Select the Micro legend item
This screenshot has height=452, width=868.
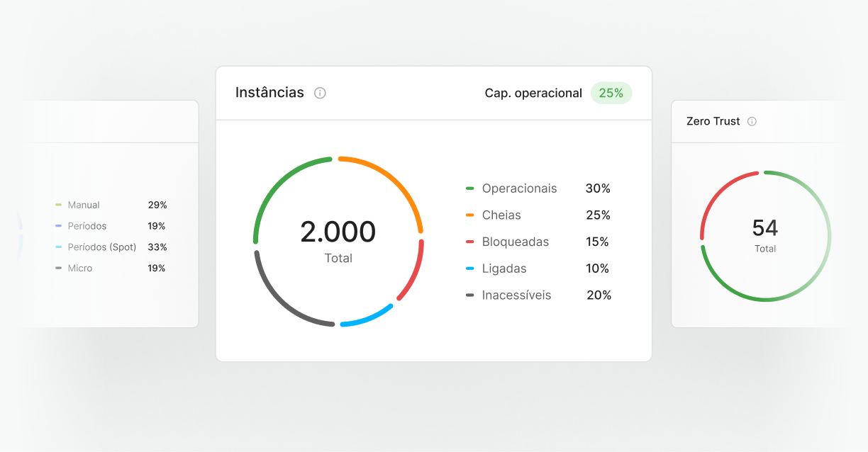pyautogui.click(x=80, y=269)
